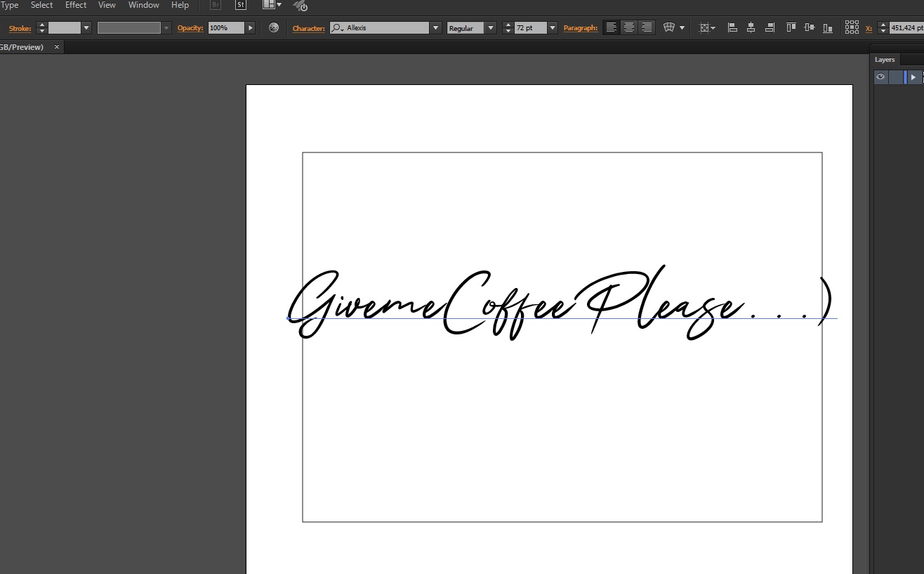The image size is (924, 574).
Task: Open the stroke weight dropdown
Action: (x=86, y=28)
